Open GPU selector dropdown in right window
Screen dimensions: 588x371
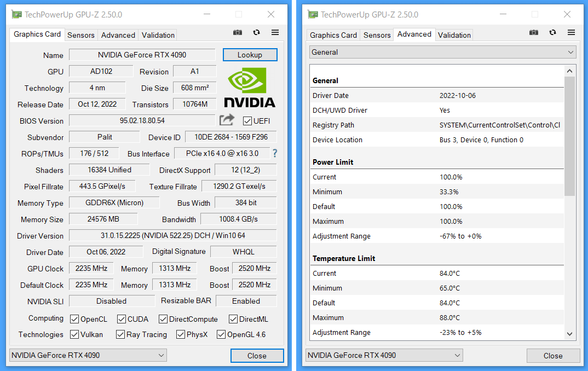pyautogui.click(x=384, y=355)
